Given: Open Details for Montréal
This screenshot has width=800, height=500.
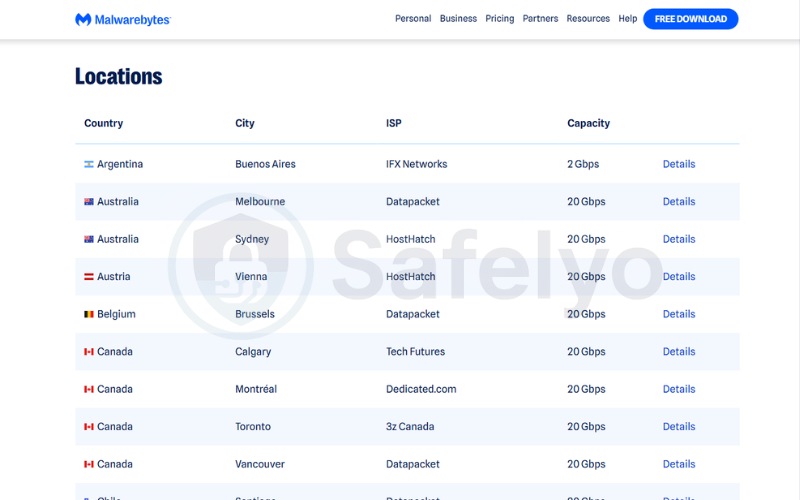Looking at the screenshot, I should tap(679, 389).
